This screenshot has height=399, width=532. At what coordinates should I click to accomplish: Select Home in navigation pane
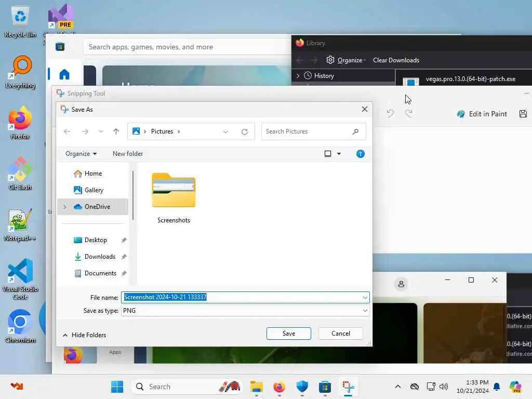pyautogui.click(x=92, y=174)
